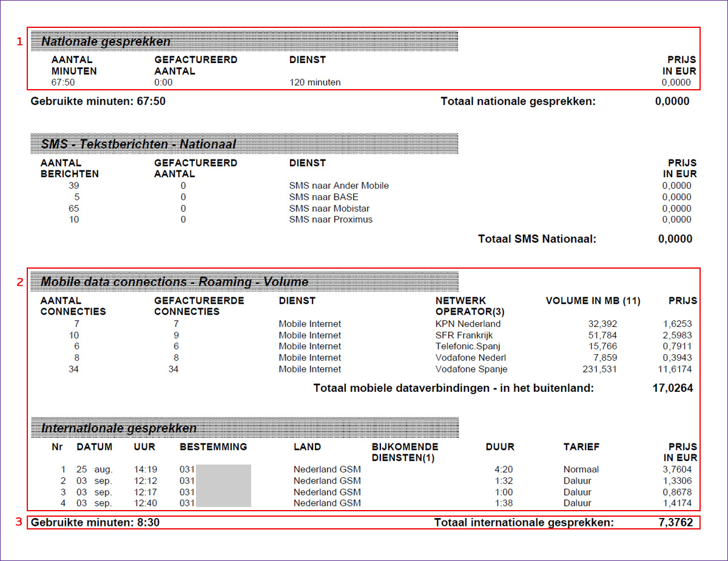
Task: Click the red annotation number 3
Action: click(19, 521)
